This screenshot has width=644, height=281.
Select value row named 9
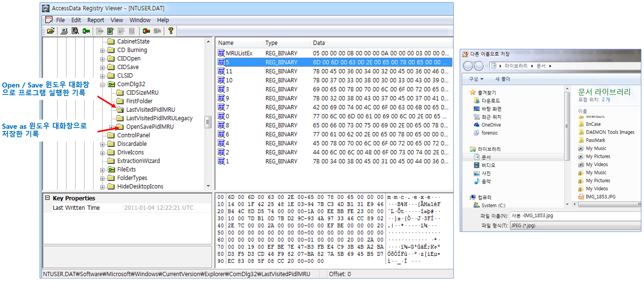pyautogui.click(x=334, y=98)
